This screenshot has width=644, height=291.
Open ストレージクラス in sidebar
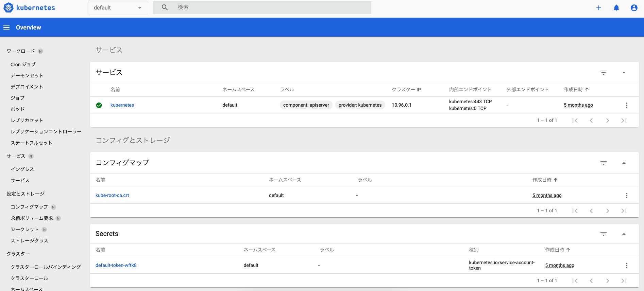coord(29,241)
